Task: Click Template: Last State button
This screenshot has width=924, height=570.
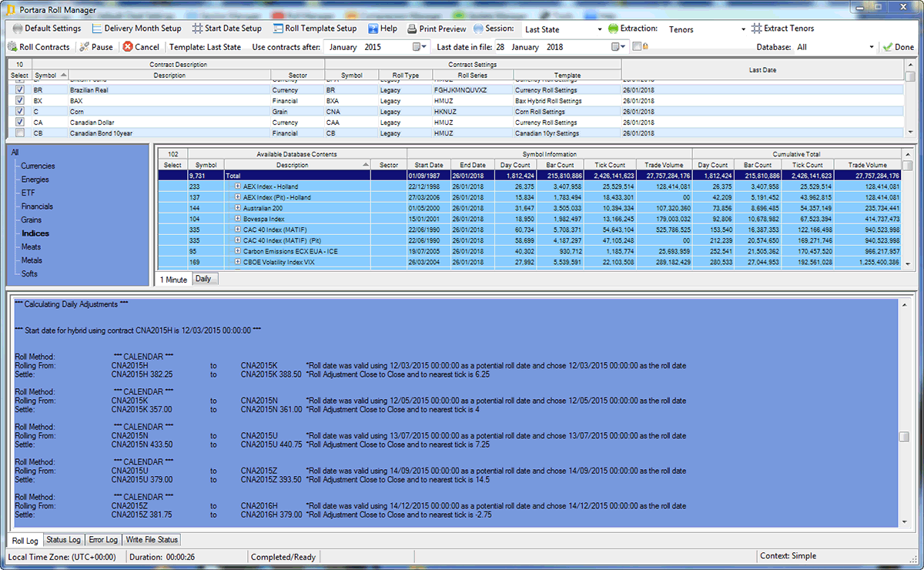Action: 205,47
